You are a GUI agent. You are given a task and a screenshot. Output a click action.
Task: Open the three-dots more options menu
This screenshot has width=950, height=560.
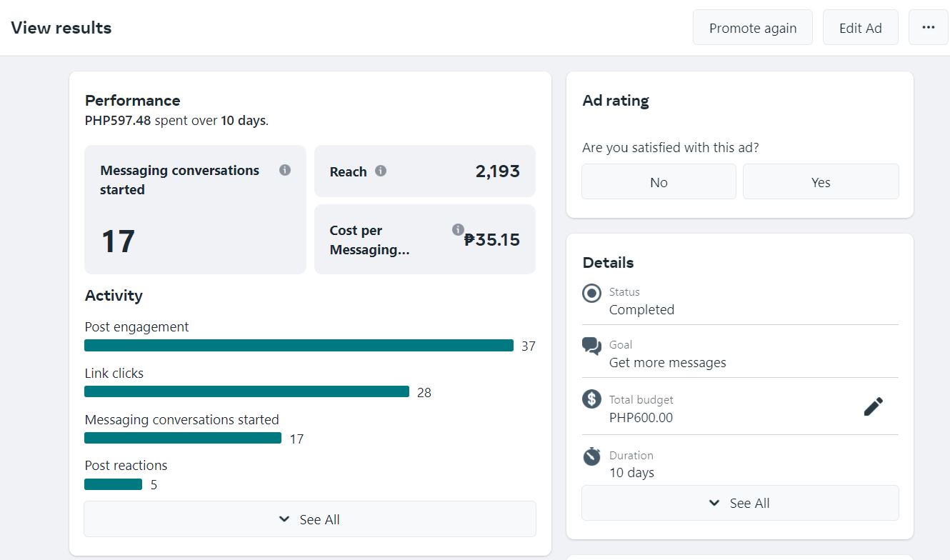(x=928, y=28)
